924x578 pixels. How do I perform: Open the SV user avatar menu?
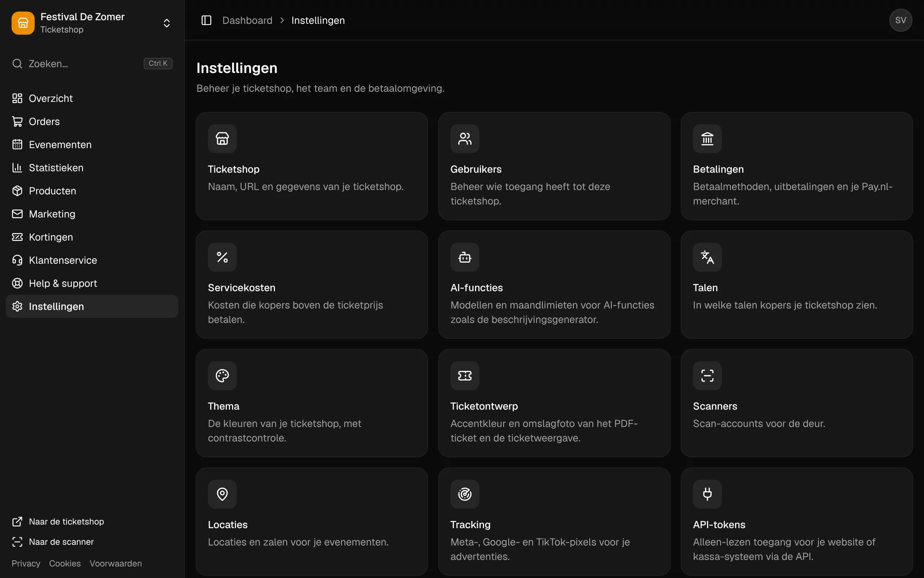900,20
